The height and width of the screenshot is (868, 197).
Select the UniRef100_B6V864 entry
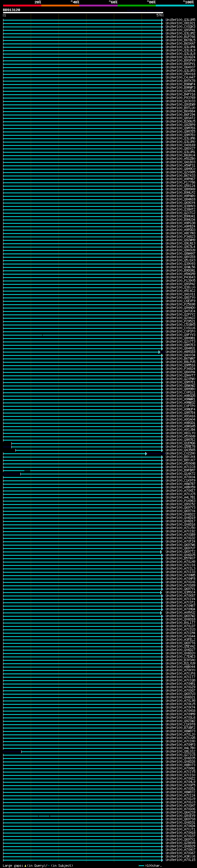pos(180,111)
